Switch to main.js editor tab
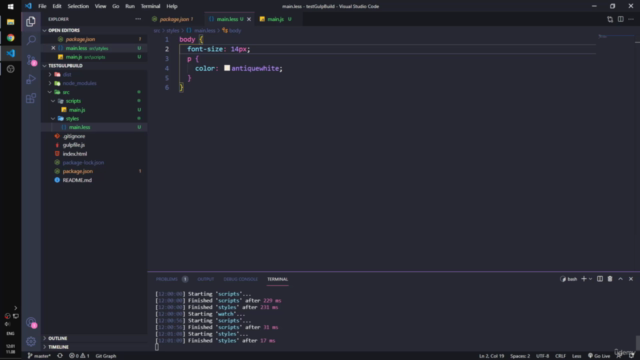The width and height of the screenshot is (640, 360). pyautogui.click(x=276, y=19)
